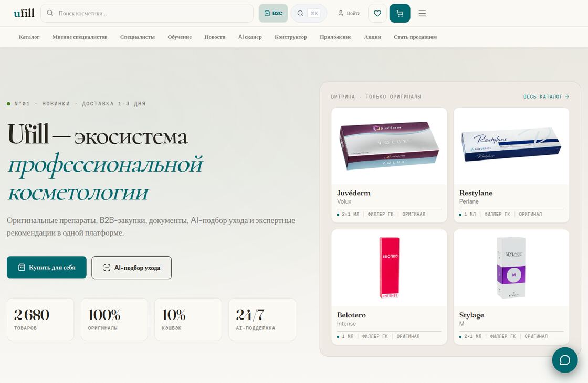
Task: Click the 24/7 AI-поддержка stat card
Action: pyautogui.click(x=262, y=320)
